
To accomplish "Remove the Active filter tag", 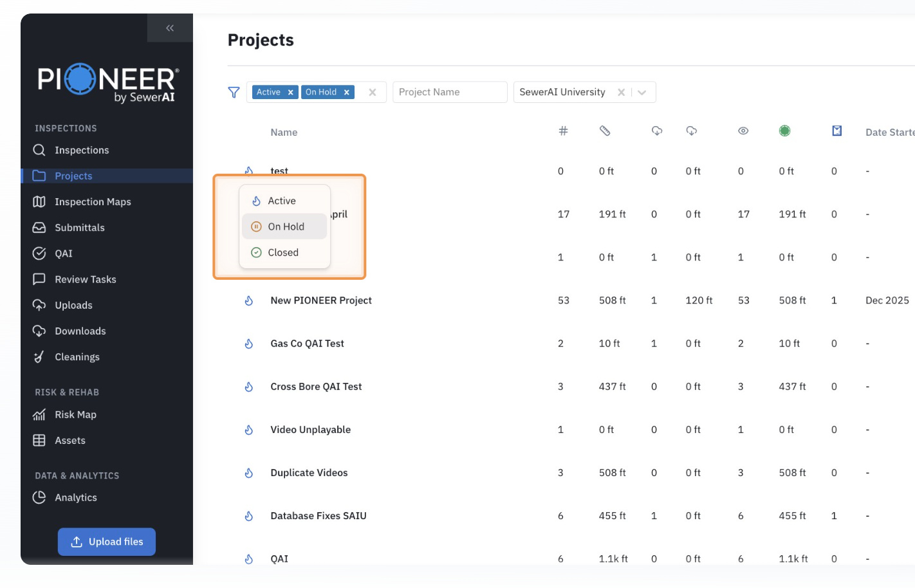I will point(291,92).
